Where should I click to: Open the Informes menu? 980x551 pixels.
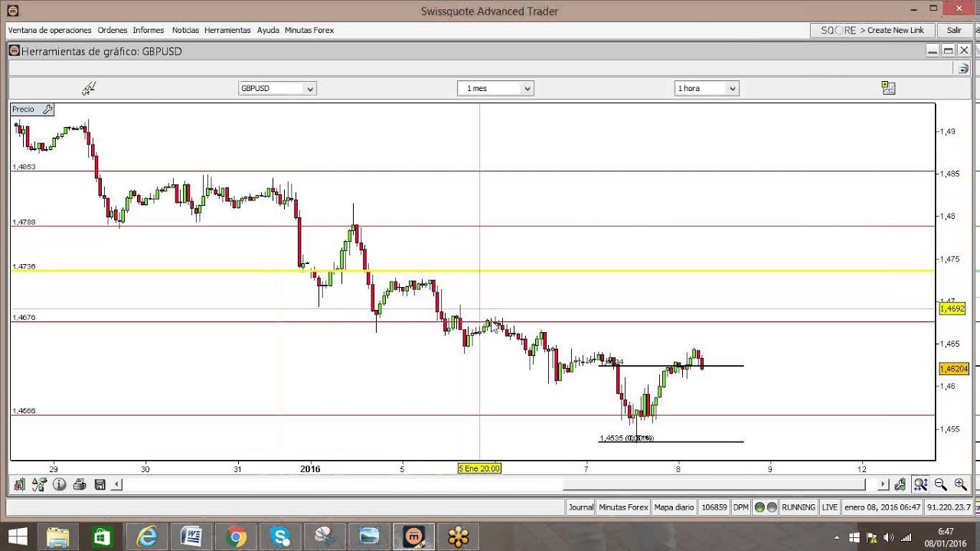pos(149,30)
